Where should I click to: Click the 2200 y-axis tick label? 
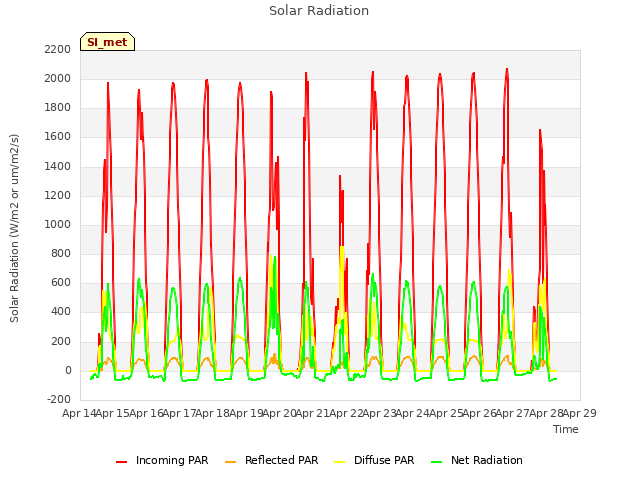58,49
